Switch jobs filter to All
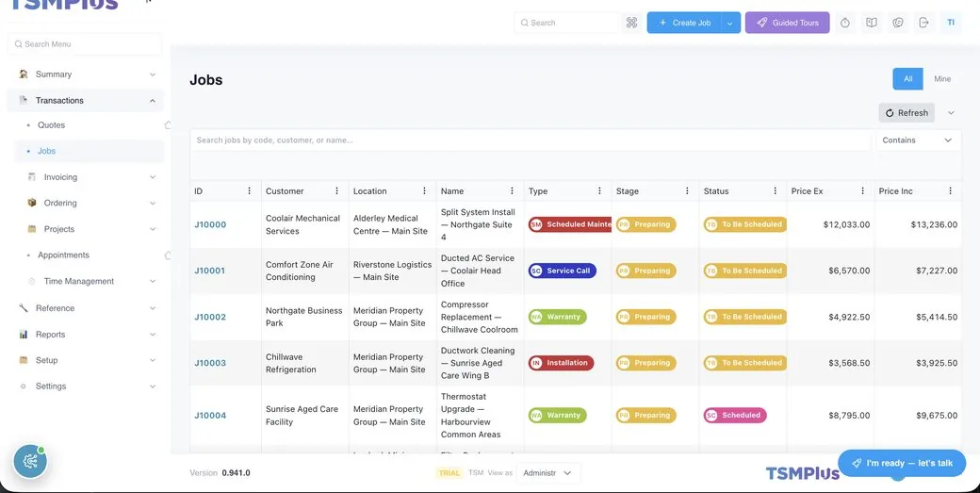This screenshot has height=493, width=980. click(908, 79)
